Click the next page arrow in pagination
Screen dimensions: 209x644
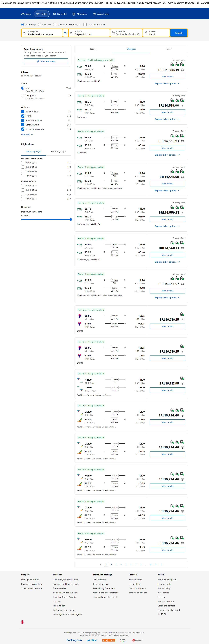tap(162, 564)
